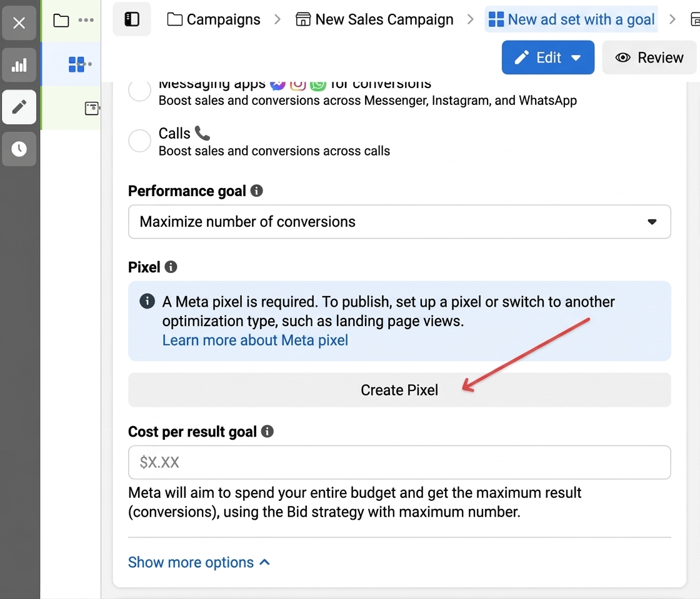Go to Campaigns breadcrumb
The height and width of the screenshot is (599, 700).
214,20
